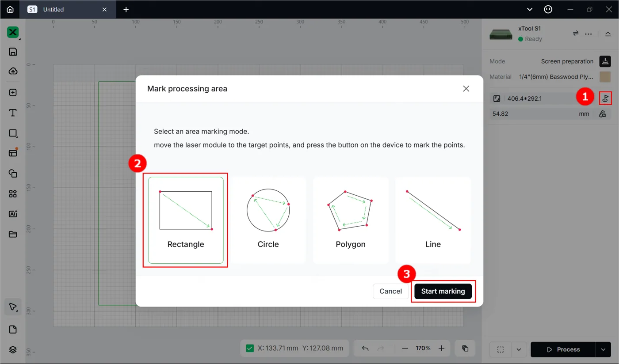The width and height of the screenshot is (619, 364).
Task: Open the apps grid icon
Action: pyautogui.click(x=13, y=193)
